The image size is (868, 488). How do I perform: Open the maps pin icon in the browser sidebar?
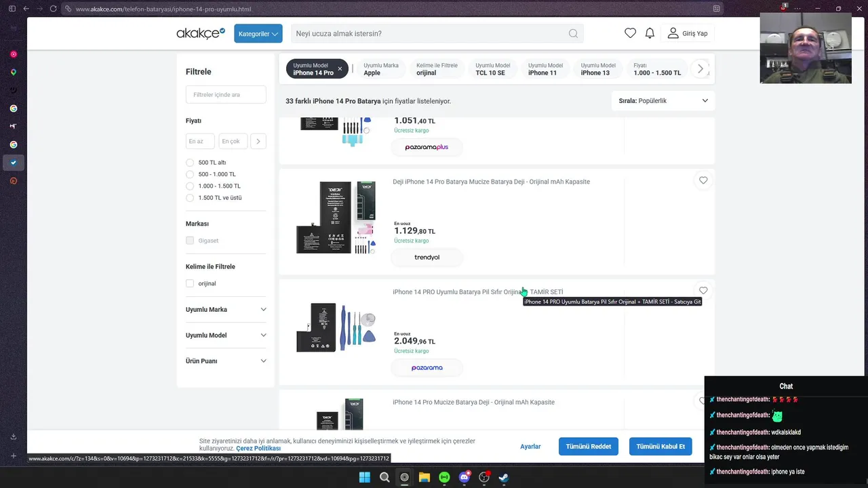pos(13,73)
